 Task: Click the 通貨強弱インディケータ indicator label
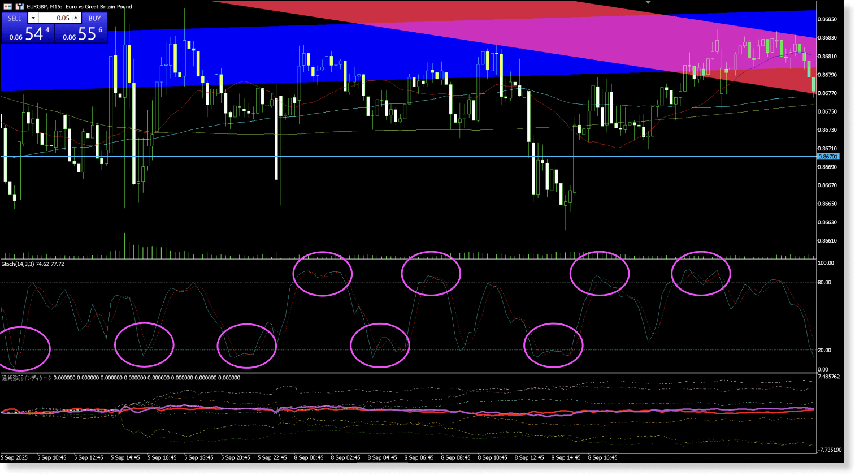25,377
